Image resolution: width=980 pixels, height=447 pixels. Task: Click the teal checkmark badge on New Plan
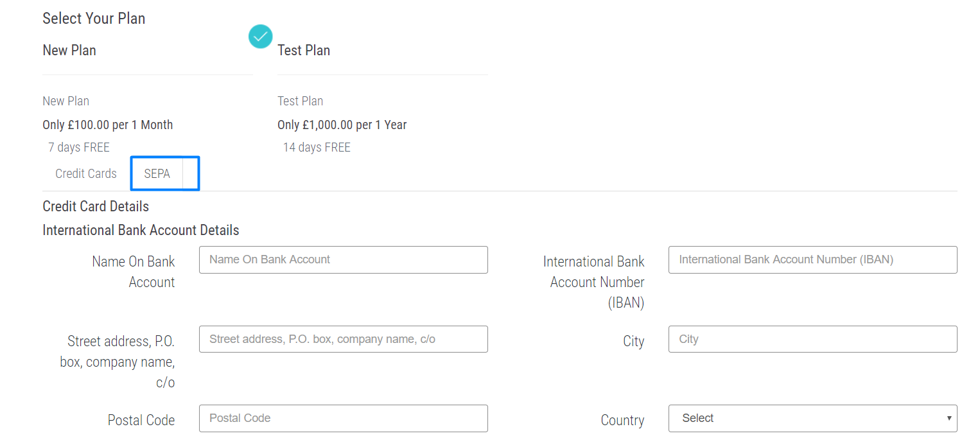(x=260, y=37)
